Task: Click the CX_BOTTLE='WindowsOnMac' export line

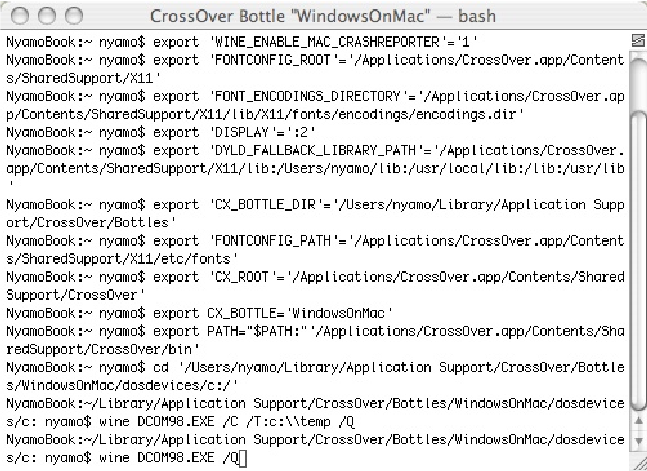Action: click(x=200, y=312)
